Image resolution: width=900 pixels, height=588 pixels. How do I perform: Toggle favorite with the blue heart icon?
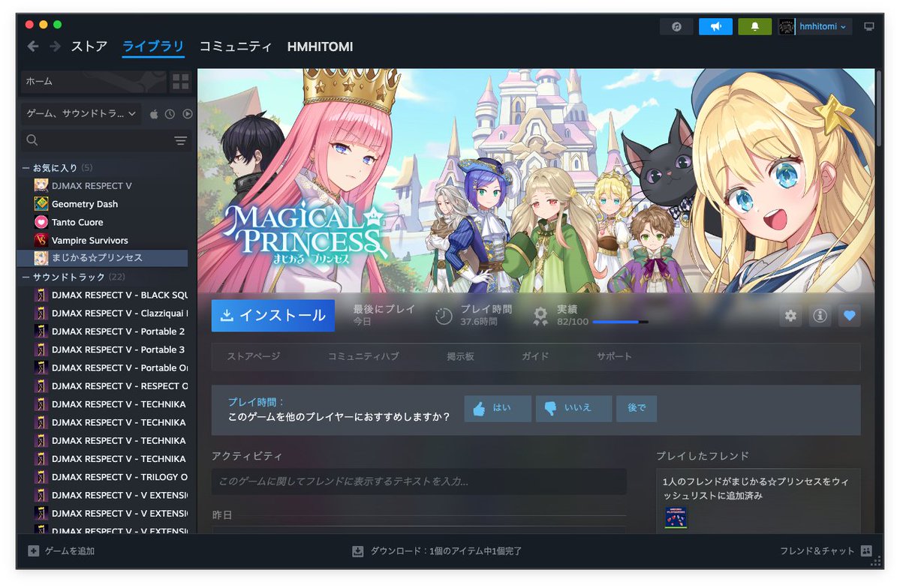[850, 316]
